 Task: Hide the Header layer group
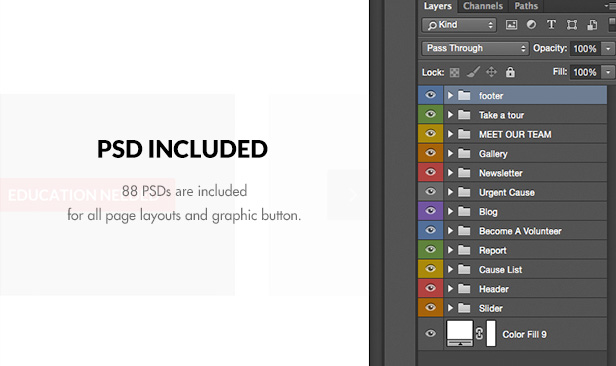click(431, 288)
